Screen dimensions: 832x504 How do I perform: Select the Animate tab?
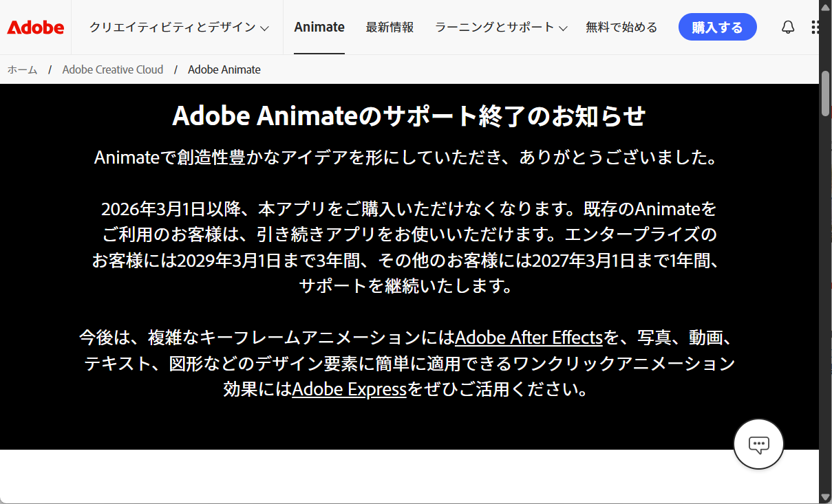pyautogui.click(x=319, y=27)
